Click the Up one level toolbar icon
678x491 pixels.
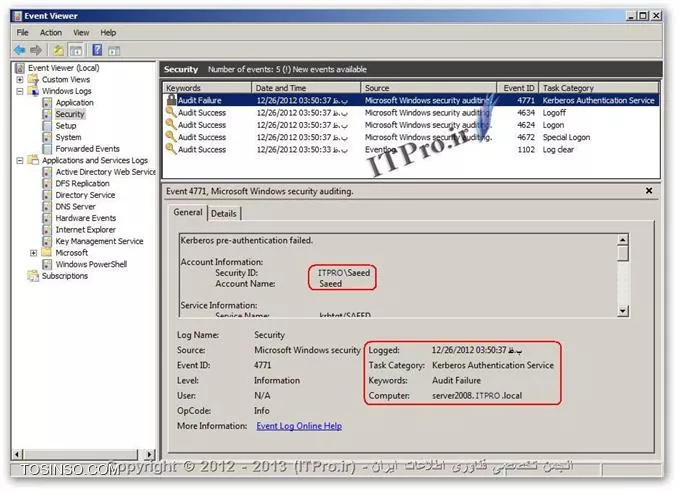tap(58, 50)
